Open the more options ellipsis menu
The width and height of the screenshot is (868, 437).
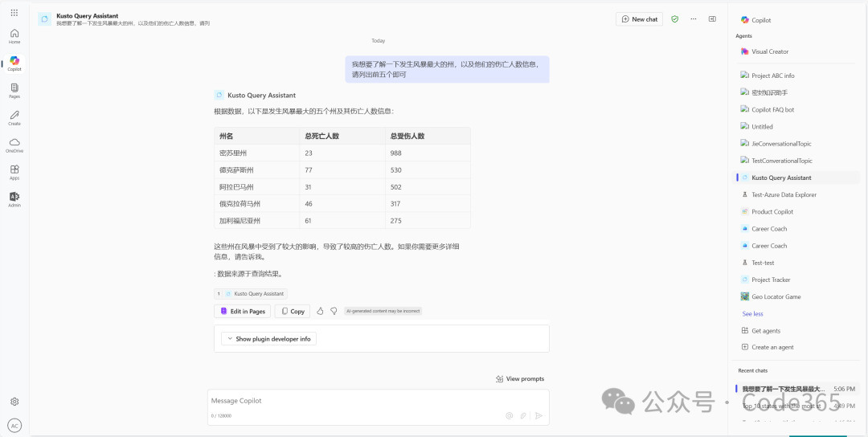pos(694,18)
